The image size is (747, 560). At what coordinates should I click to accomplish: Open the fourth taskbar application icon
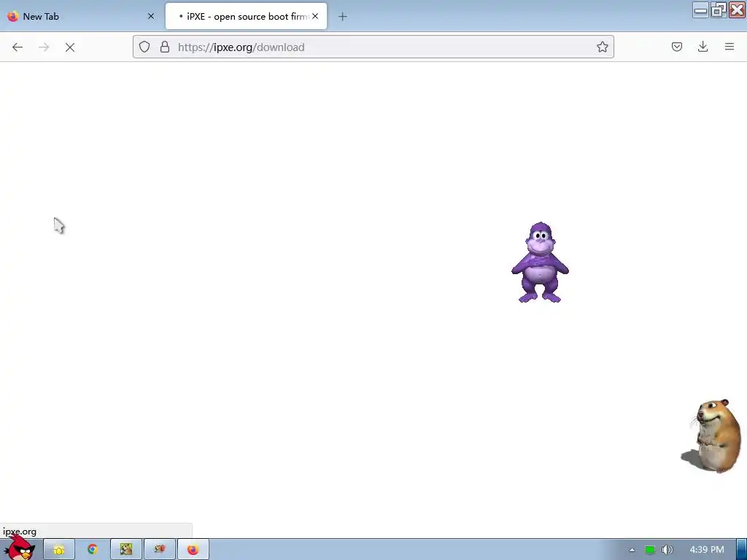160,550
